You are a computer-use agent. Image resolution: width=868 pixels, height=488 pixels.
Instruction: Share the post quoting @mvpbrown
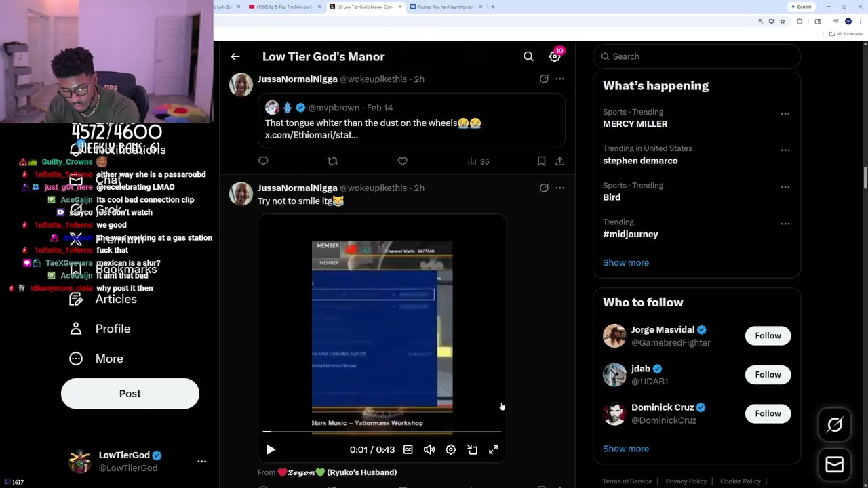point(559,161)
